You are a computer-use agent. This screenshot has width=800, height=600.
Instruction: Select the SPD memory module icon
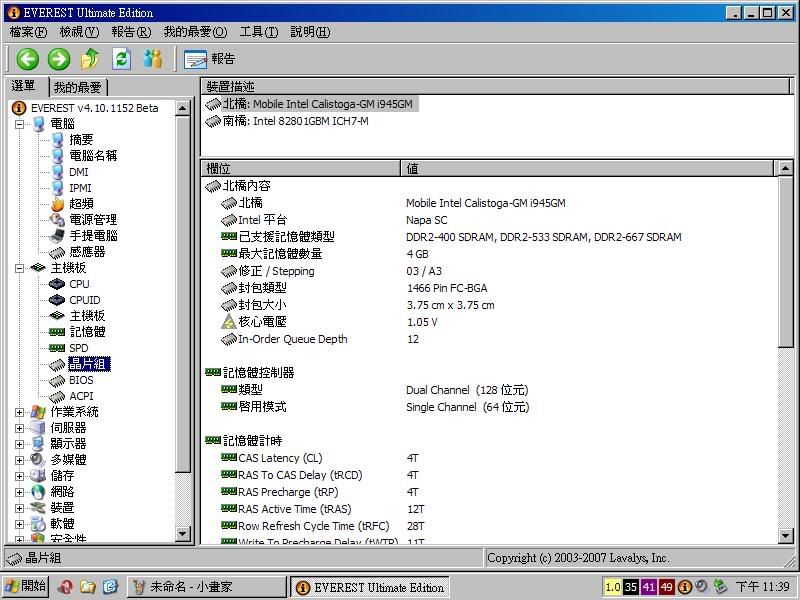pyautogui.click(x=57, y=348)
